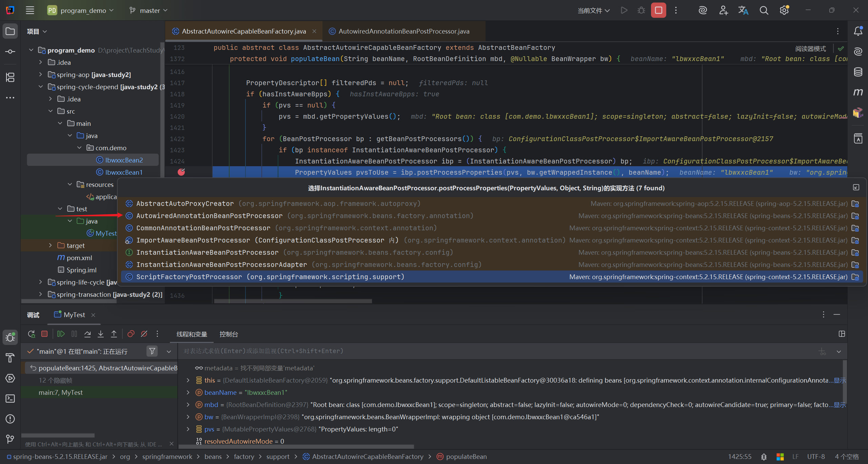Toggle the frames filter funnel button
Image resolution: width=868 pixels, height=464 pixels.
[152, 351]
